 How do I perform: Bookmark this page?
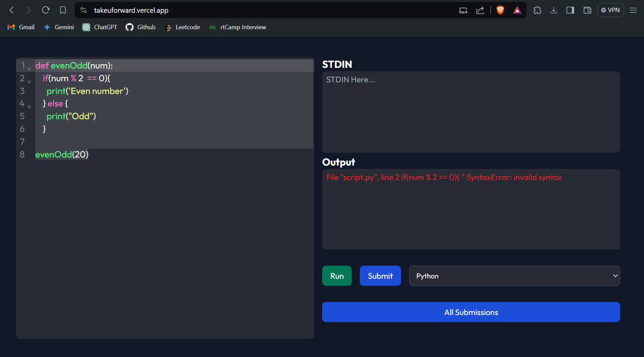pyautogui.click(x=63, y=10)
